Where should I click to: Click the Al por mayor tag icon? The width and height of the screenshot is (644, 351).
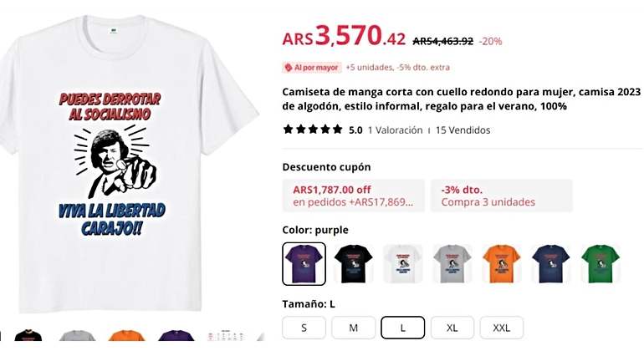289,68
